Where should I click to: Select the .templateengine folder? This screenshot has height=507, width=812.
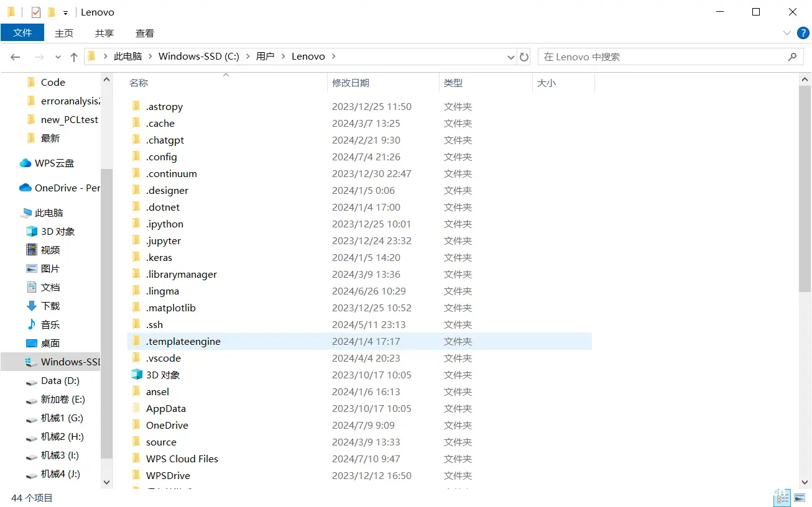click(x=359, y=341)
